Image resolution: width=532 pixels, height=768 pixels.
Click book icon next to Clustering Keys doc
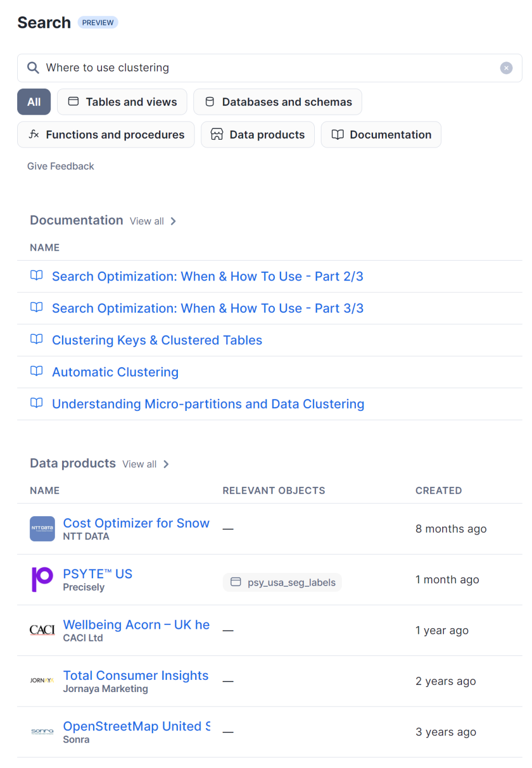37,339
